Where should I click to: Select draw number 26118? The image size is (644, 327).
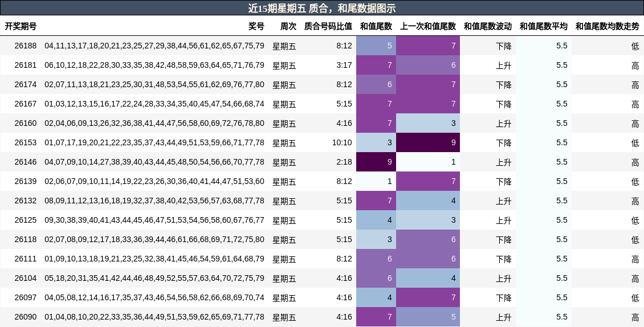26,239
